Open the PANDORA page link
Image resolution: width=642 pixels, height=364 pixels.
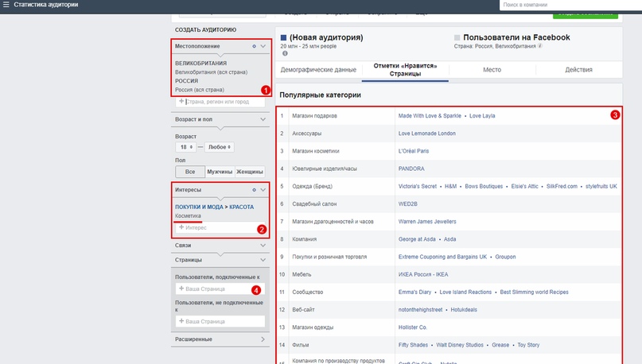411,168
